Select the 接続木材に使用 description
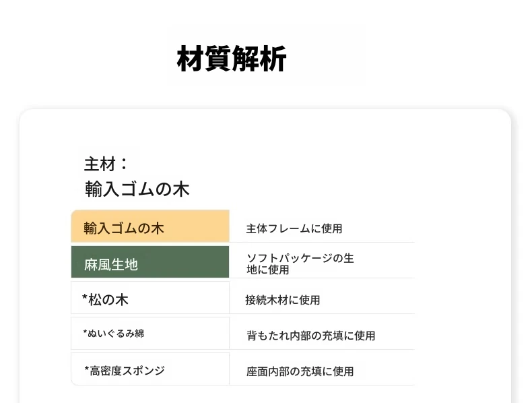 pos(282,300)
